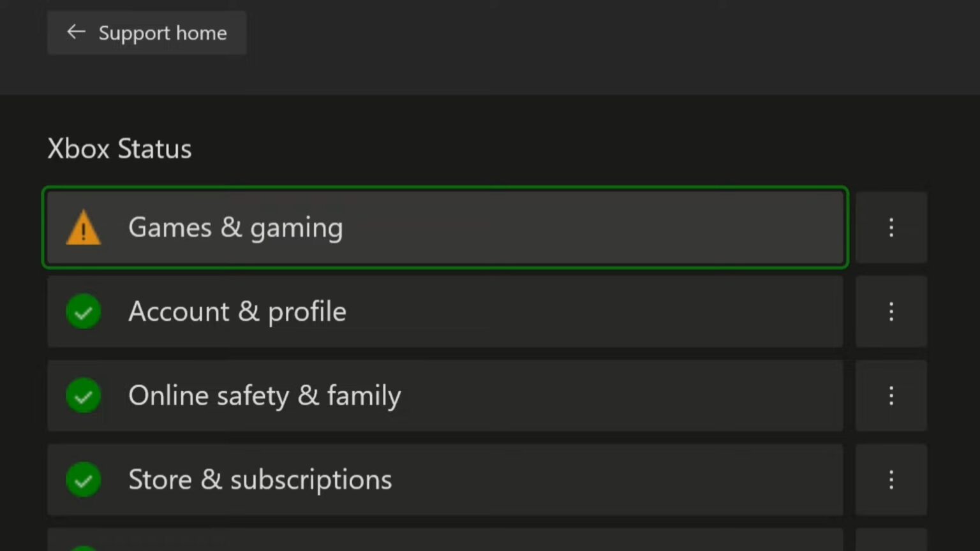Open the three-dot menu for Account & profile
This screenshot has width=980, height=551.
(x=891, y=311)
